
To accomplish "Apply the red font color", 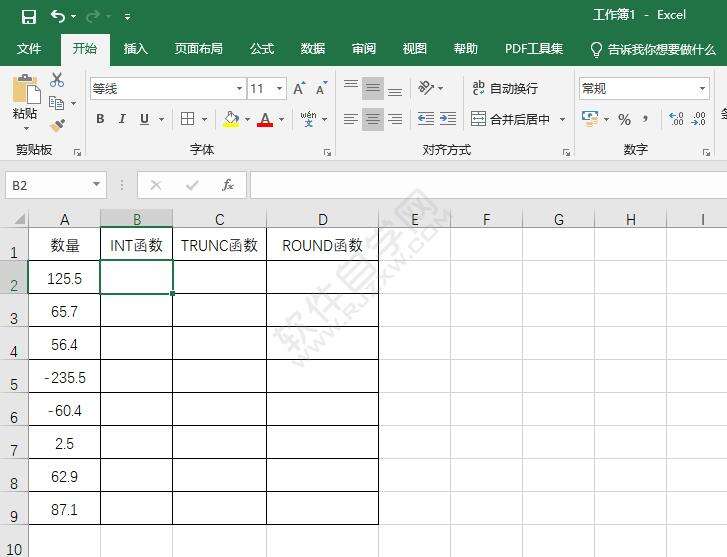I will pos(265,119).
